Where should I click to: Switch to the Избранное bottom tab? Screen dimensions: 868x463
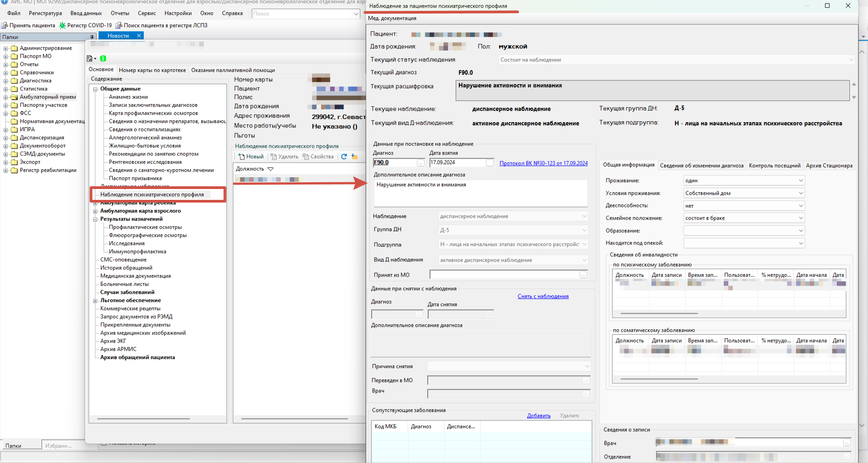click(58, 446)
